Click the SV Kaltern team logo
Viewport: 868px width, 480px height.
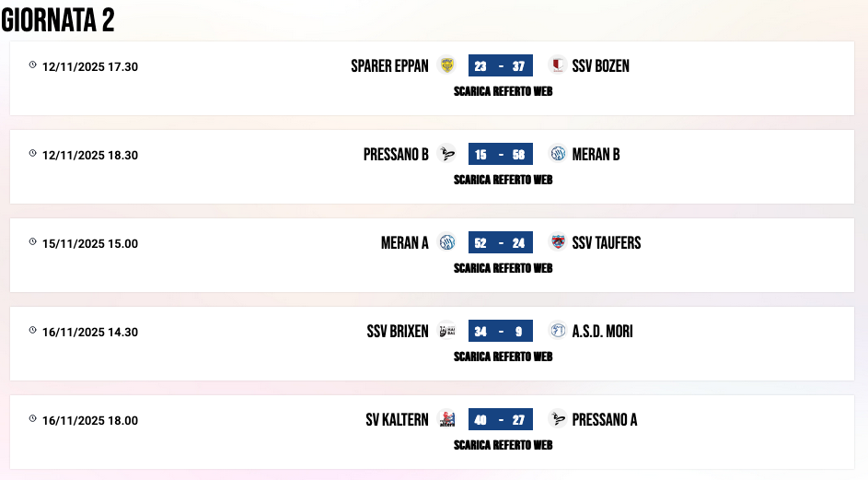coord(447,419)
